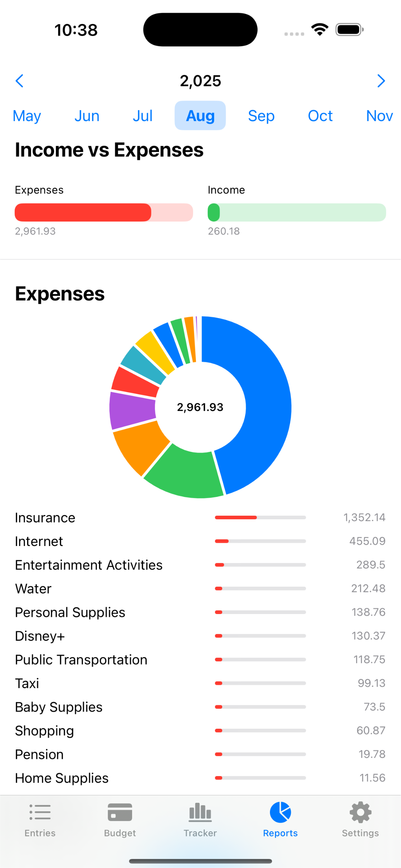Go to next year with right chevron
401x868 pixels.
(381, 81)
